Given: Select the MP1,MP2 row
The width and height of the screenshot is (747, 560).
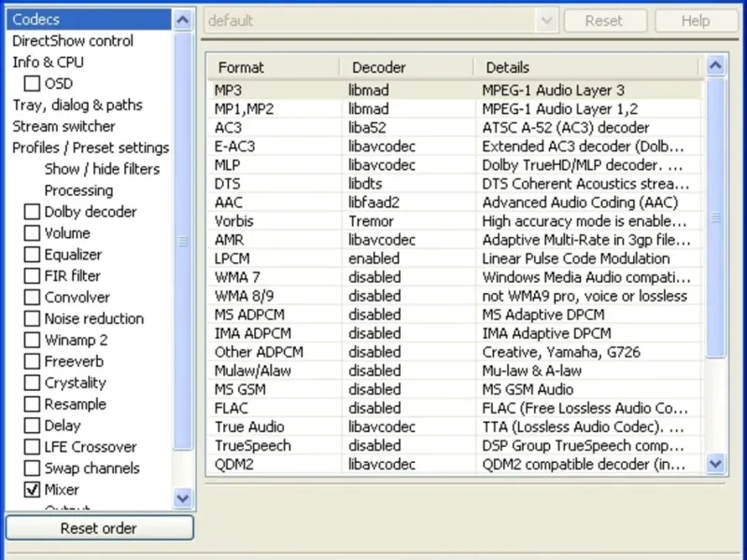Looking at the screenshot, I should pyautogui.click(x=455, y=108).
